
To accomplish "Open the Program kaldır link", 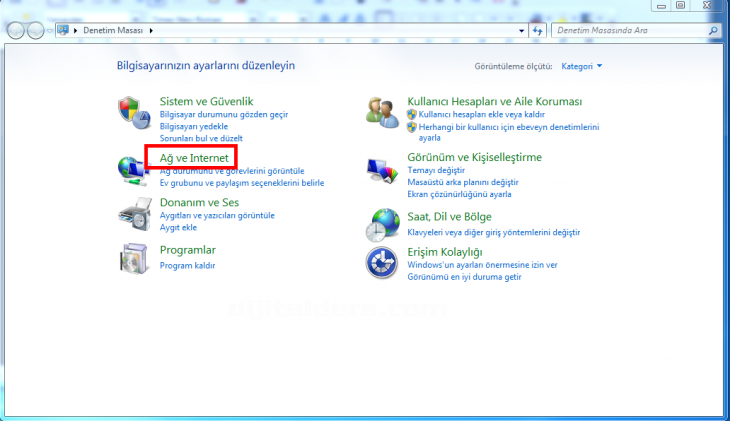I will pos(187,265).
